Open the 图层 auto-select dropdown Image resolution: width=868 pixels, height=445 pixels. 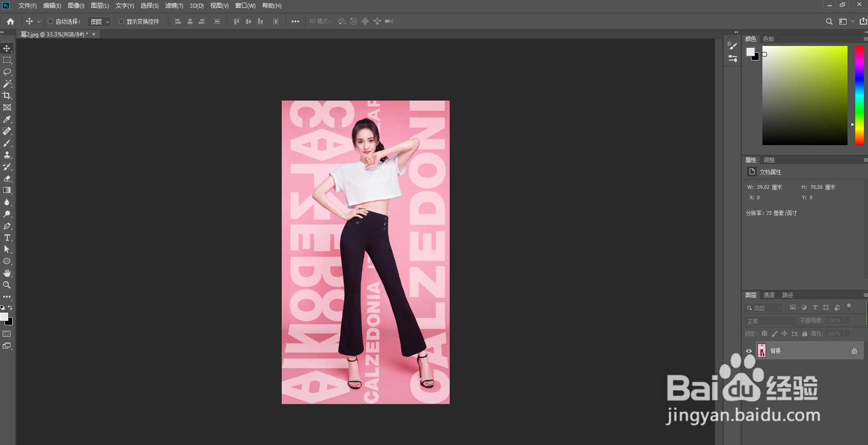point(99,21)
